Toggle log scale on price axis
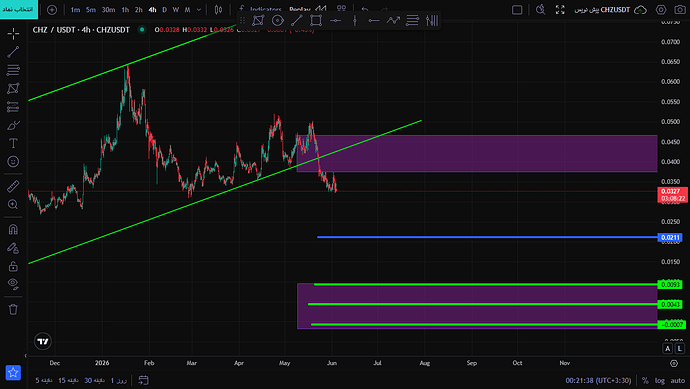The image size is (690, 389). pyautogui.click(x=660, y=381)
